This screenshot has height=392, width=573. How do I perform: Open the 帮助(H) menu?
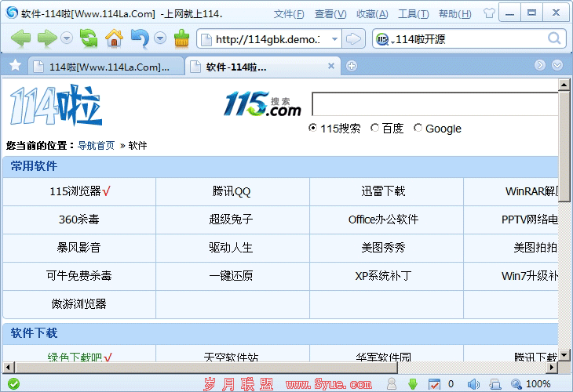click(x=455, y=14)
